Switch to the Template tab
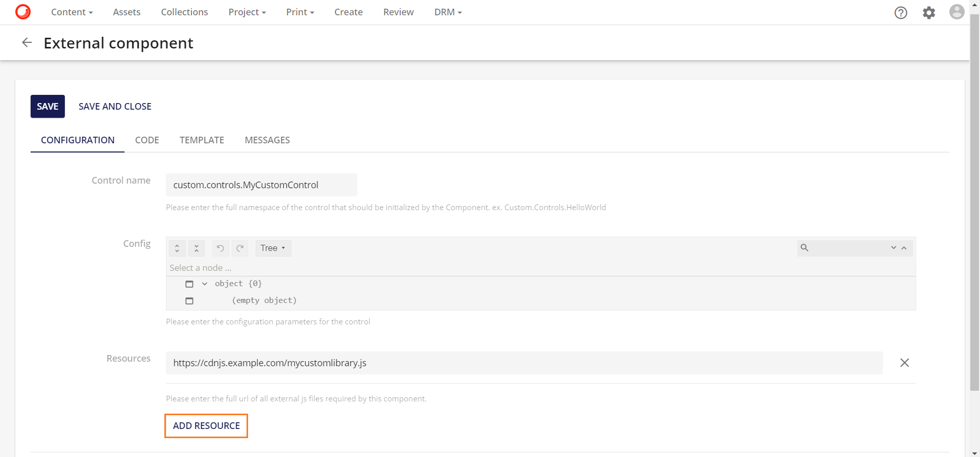The image size is (980, 457). [x=202, y=140]
